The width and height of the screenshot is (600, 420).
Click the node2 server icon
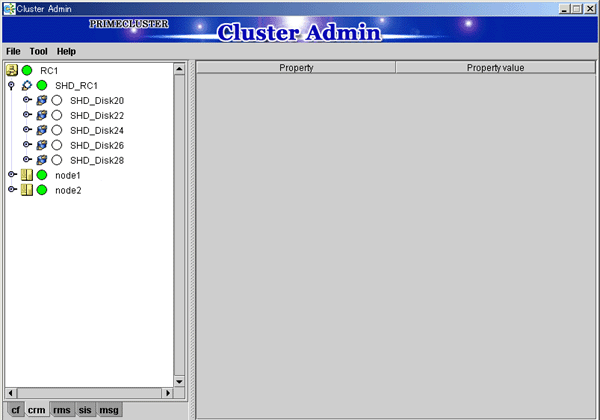[x=27, y=190]
